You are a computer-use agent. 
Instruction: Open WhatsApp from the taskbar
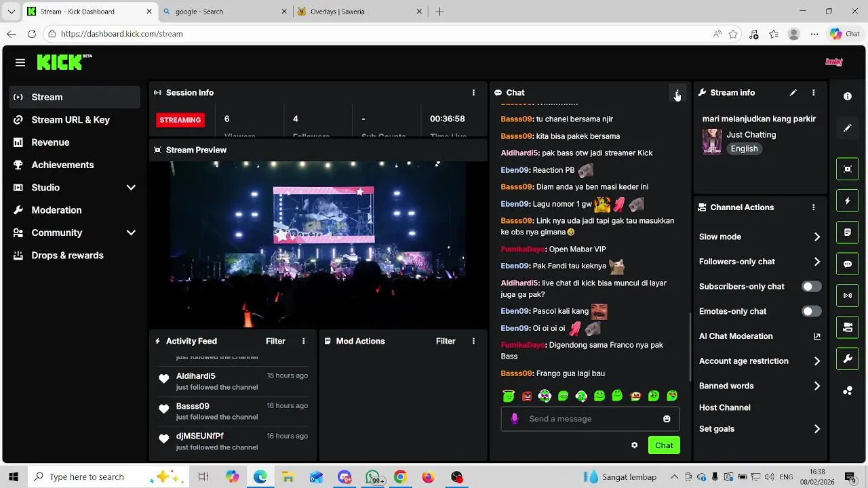[x=373, y=477]
